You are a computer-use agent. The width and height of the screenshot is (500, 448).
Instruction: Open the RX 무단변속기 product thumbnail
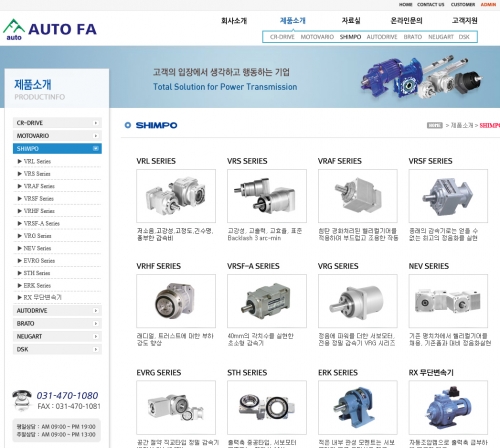point(448,407)
